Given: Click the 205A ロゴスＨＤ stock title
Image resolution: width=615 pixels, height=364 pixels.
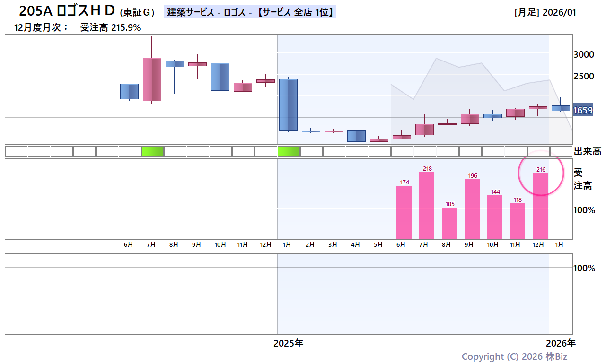Looking at the screenshot, I should click(x=66, y=11).
